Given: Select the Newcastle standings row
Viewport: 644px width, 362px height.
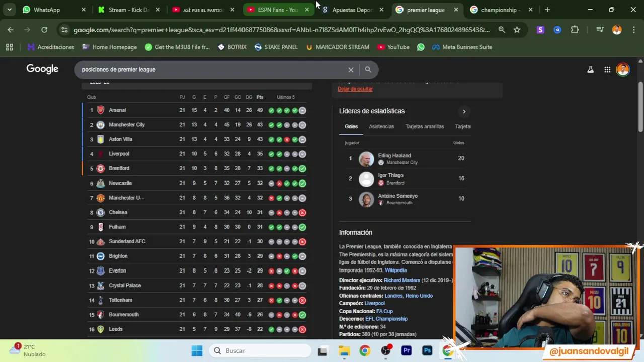Looking at the screenshot, I should point(197,183).
